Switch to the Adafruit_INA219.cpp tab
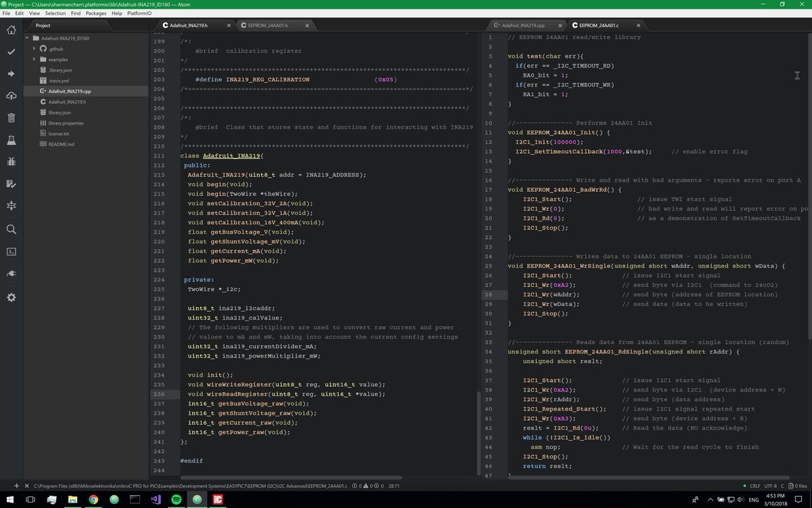 click(524, 25)
